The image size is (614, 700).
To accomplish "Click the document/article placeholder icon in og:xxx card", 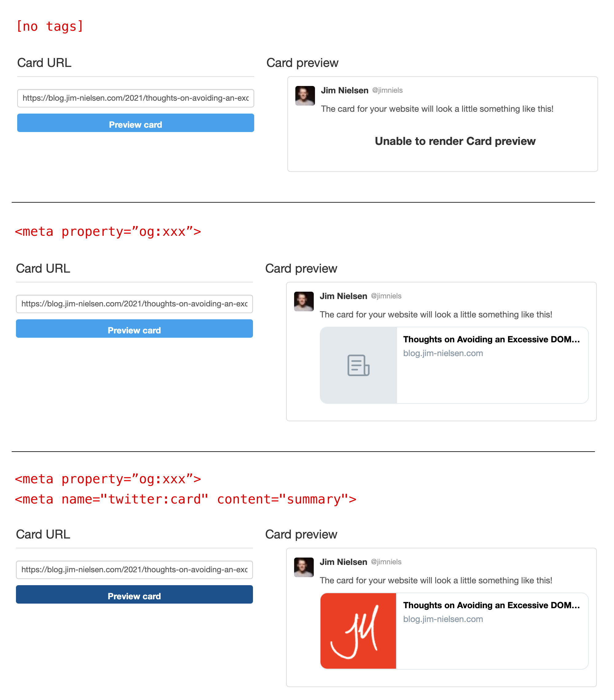I will click(358, 365).
